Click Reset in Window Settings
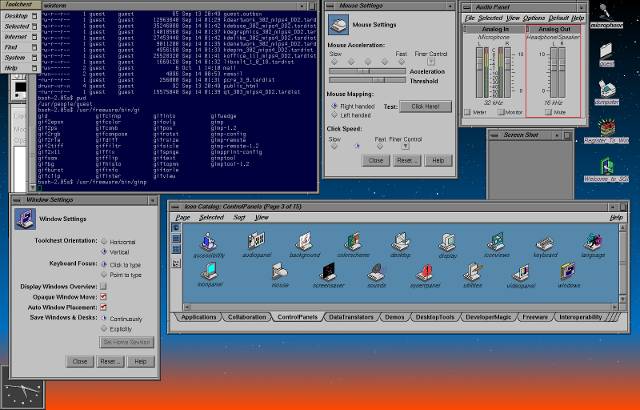 click(x=112, y=360)
